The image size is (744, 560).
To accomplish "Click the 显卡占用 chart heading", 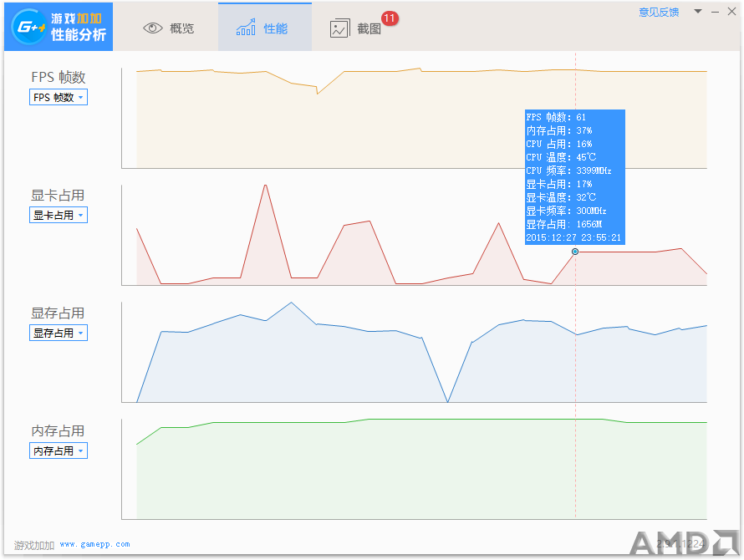I will coord(58,195).
